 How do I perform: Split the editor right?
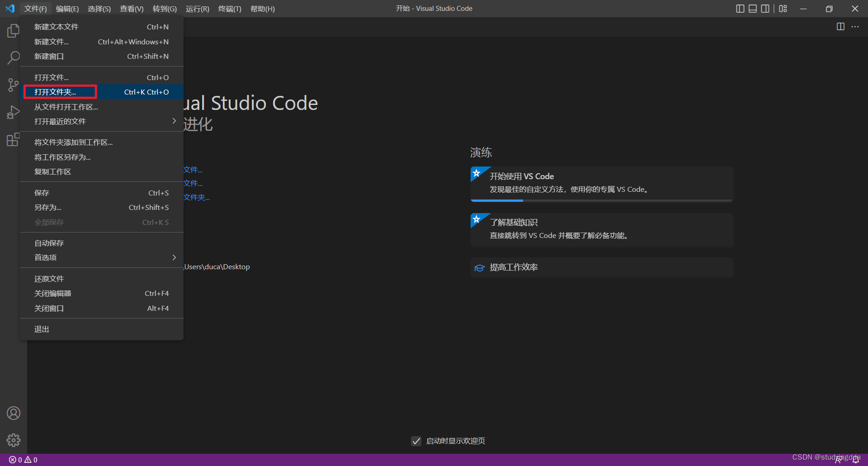coord(840,27)
